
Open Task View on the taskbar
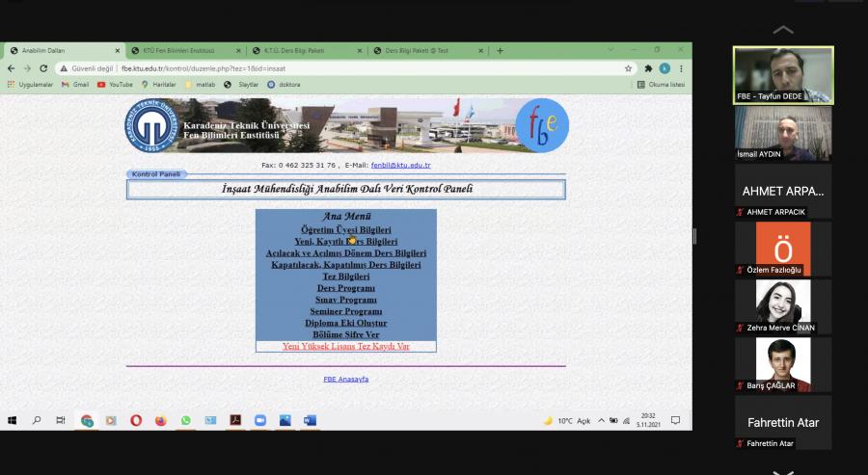click(61, 420)
